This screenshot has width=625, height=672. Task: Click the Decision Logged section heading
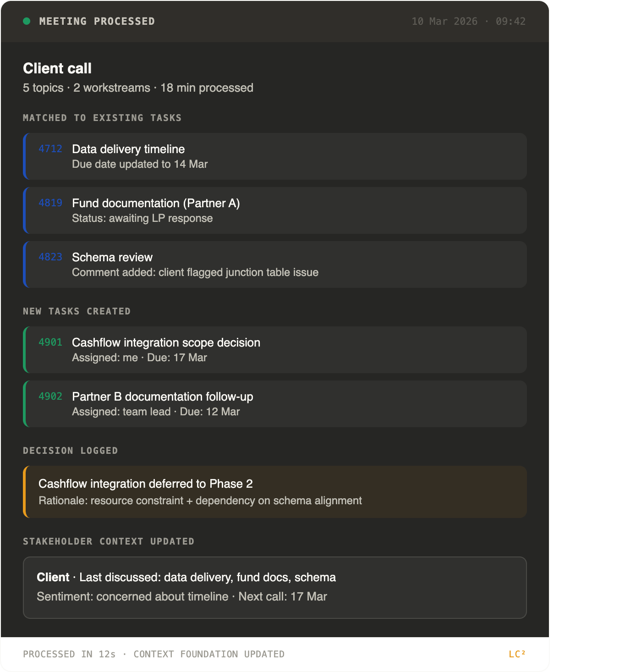70,451
